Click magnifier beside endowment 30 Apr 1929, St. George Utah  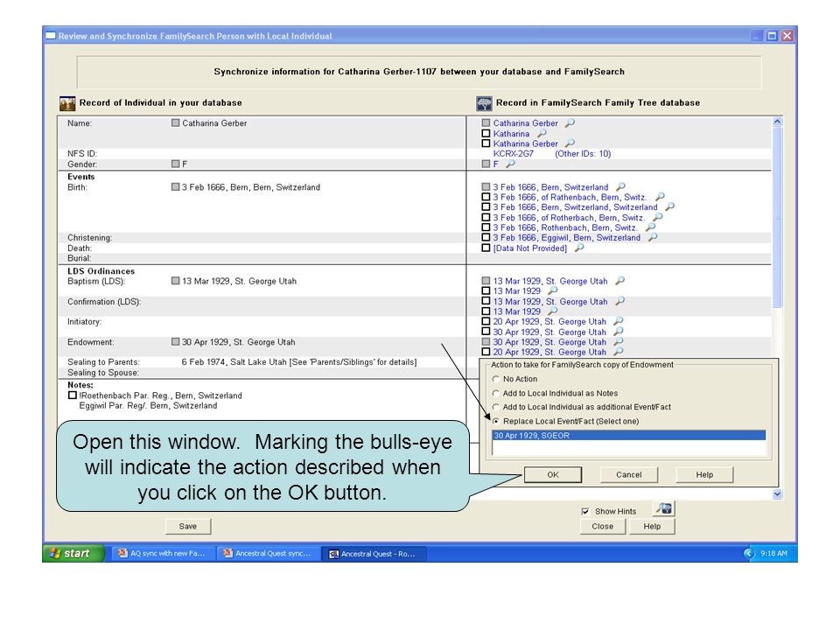point(619,341)
